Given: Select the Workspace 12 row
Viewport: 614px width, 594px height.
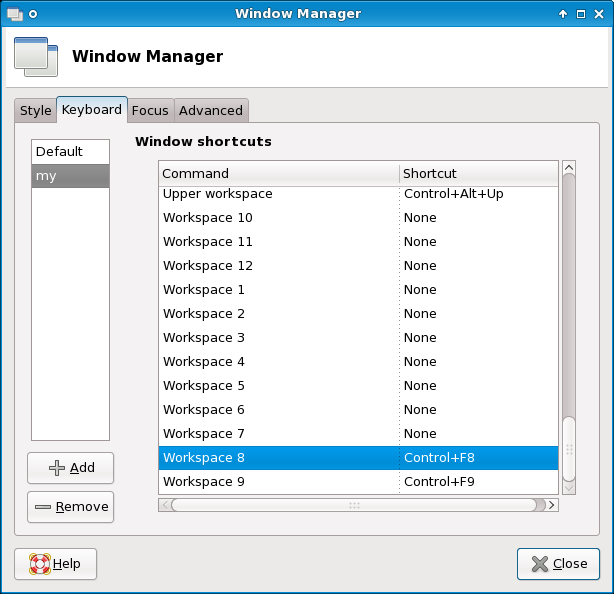Looking at the screenshot, I should 358,266.
